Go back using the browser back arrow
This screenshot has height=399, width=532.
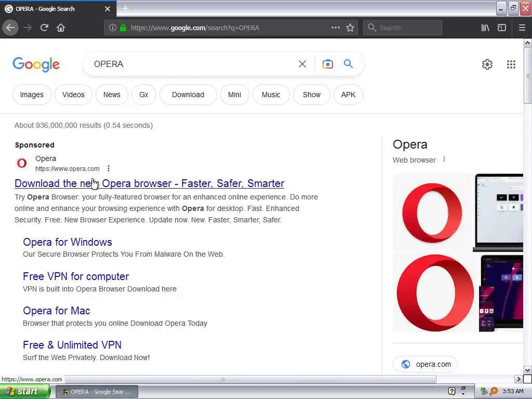click(x=10, y=28)
